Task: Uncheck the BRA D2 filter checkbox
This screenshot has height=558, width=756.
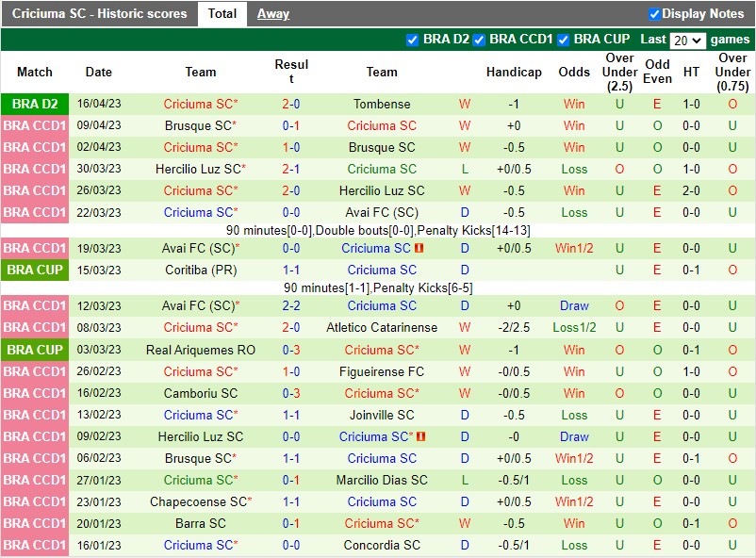Action: [412, 40]
